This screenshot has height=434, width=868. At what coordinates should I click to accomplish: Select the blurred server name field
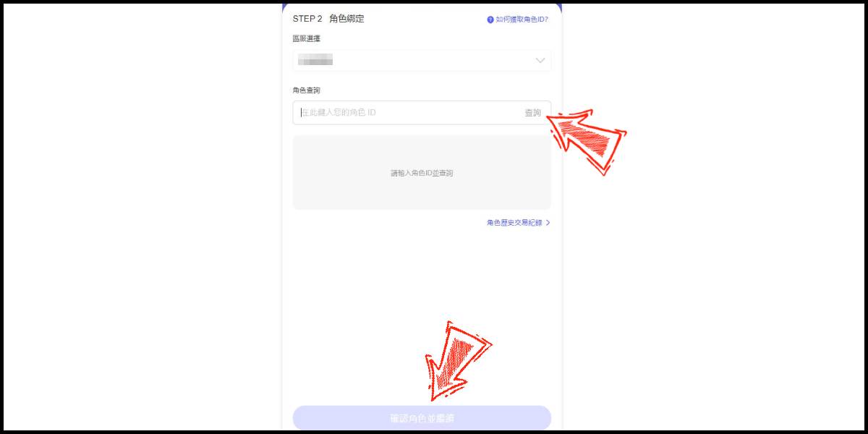422,61
